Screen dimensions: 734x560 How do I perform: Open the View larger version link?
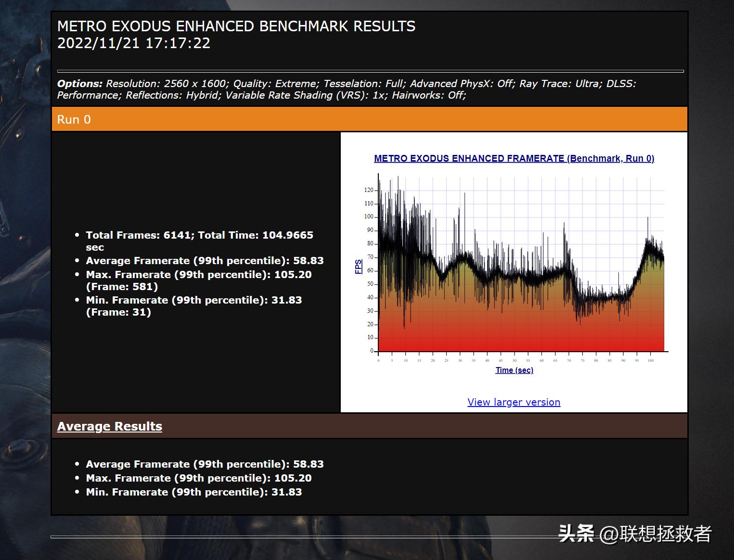click(x=514, y=402)
